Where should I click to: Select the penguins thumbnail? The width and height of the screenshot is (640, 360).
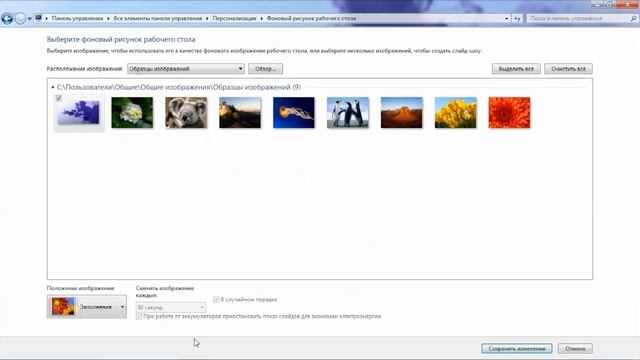pos(348,113)
